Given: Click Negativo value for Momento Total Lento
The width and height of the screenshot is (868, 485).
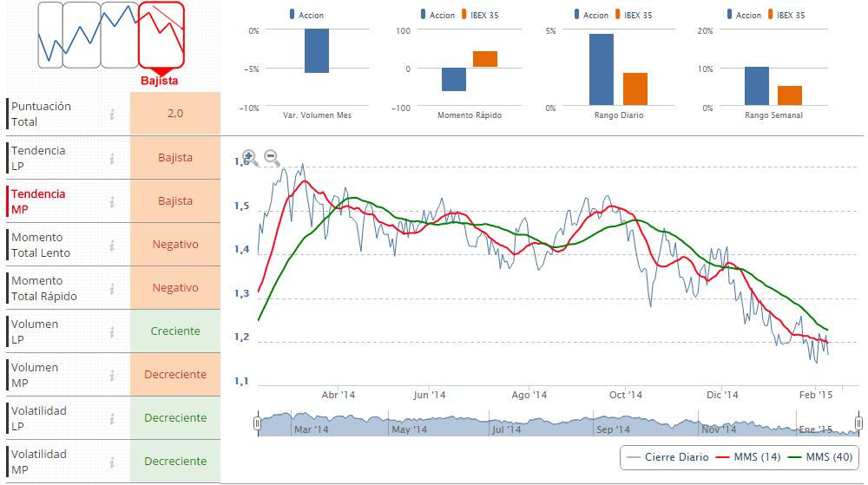Looking at the screenshot, I should click(x=175, y=245).
